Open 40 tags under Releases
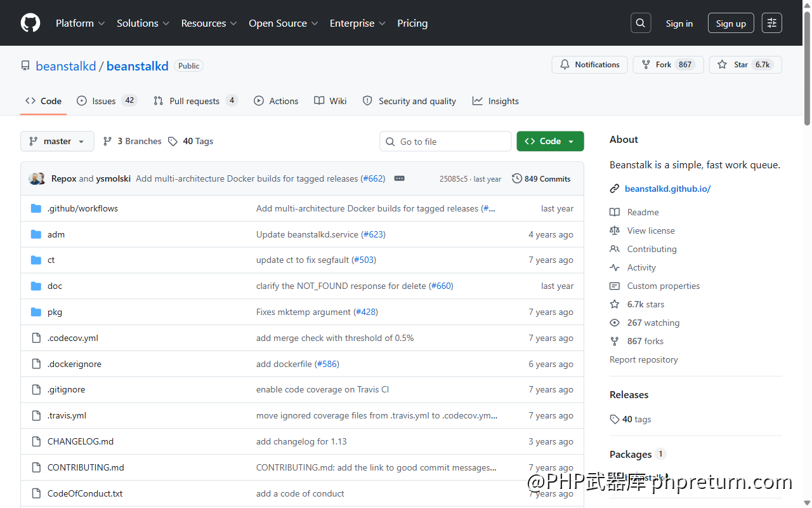The width and height of the screenshot is (812, 508). coord(631,419)
